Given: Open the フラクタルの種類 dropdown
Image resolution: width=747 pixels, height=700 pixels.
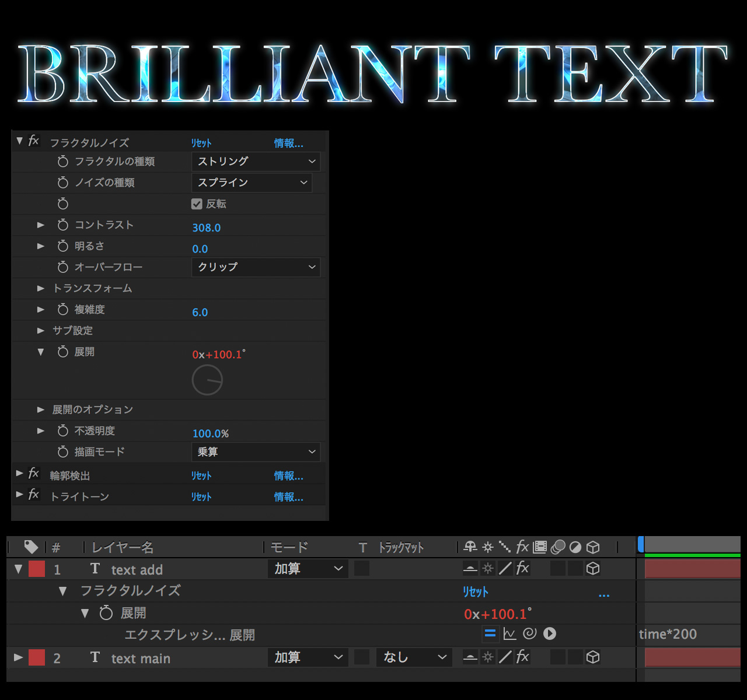Looking at the screenshot, I should coord(256,162).
